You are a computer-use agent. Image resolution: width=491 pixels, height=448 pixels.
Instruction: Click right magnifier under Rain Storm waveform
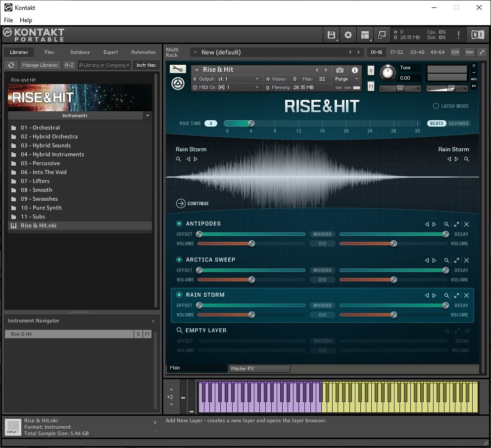[466, 159]
